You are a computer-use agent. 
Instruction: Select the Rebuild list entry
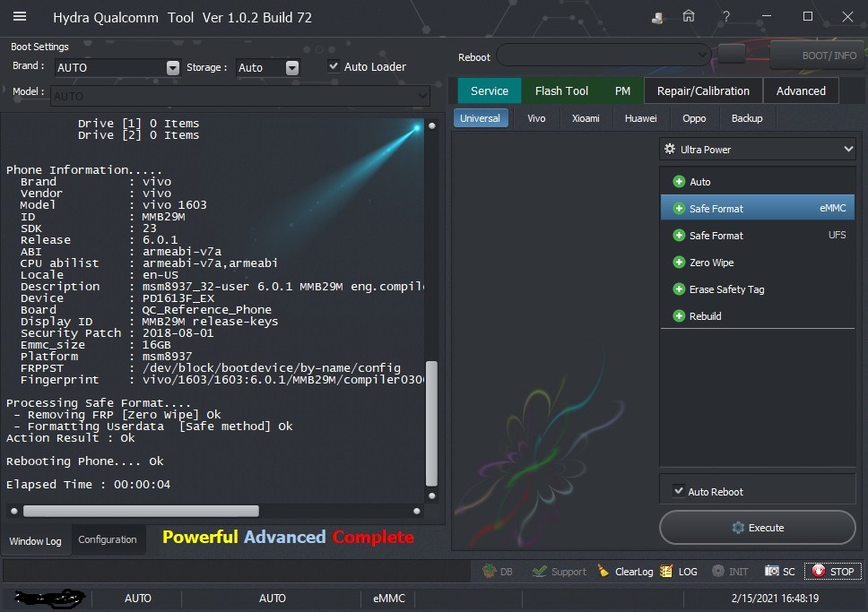758,316
